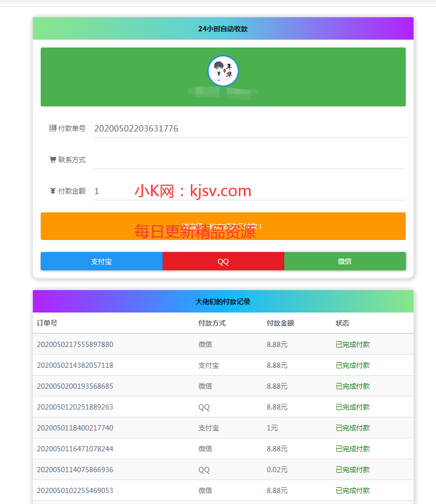Image resolution: width=436 pixels, height=504 pixels.
Task: Click the orange 请选择一种方式进行付款 banner
Action: pyautogui.click(x=223, y=226)
